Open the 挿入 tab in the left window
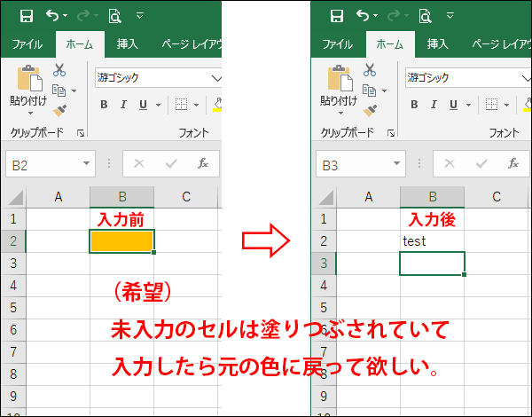Image resolution: width=532 pixels, height=417 pixels. [x=127, y=43]
